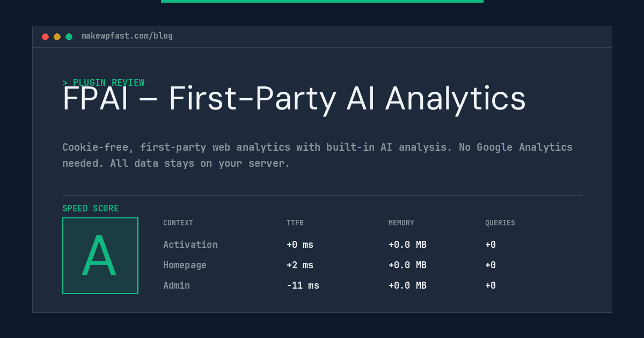Select the Activation row label
This screenshot has width=644, height=338.
191,245
